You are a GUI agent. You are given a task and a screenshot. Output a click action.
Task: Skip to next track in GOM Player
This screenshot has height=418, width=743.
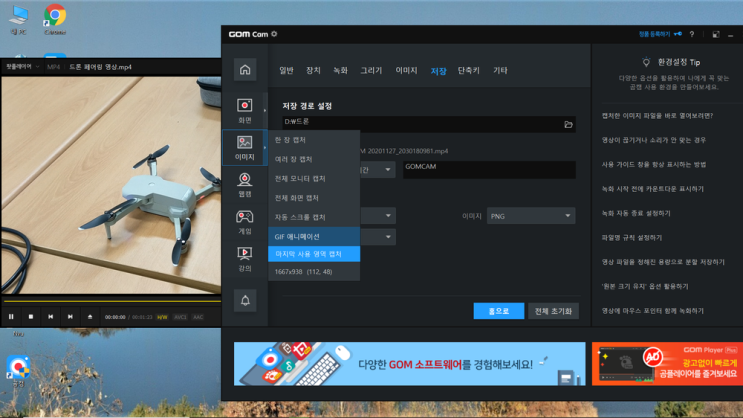pos(70,317)
